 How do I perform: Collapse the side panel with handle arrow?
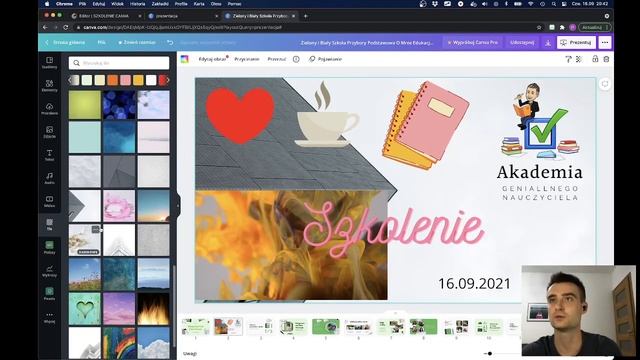tap(178, 205)
